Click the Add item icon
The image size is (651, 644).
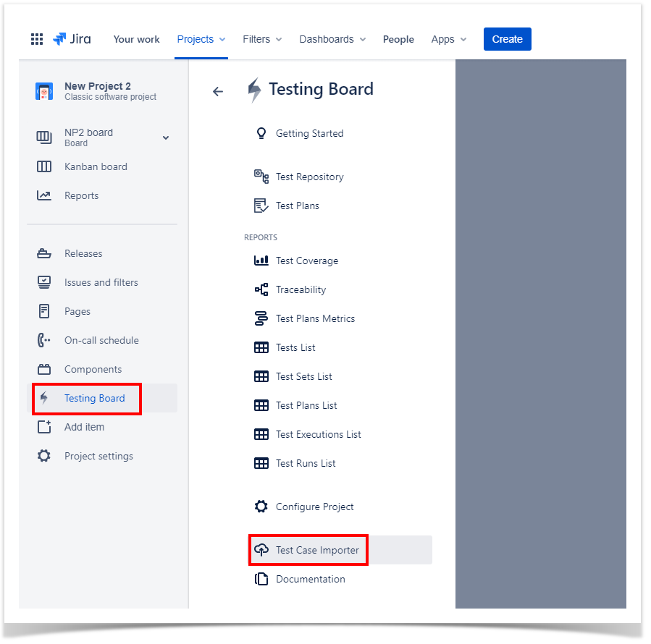click(x=44, y=427)
